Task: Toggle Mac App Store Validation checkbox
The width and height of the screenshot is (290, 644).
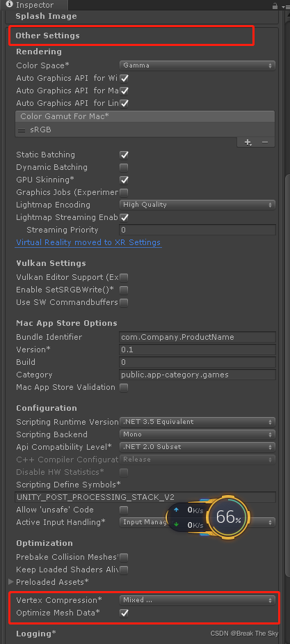Action: (124, 387)
